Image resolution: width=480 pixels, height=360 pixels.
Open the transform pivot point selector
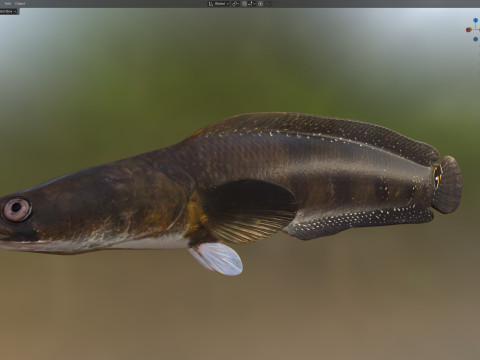click(236, 4)
